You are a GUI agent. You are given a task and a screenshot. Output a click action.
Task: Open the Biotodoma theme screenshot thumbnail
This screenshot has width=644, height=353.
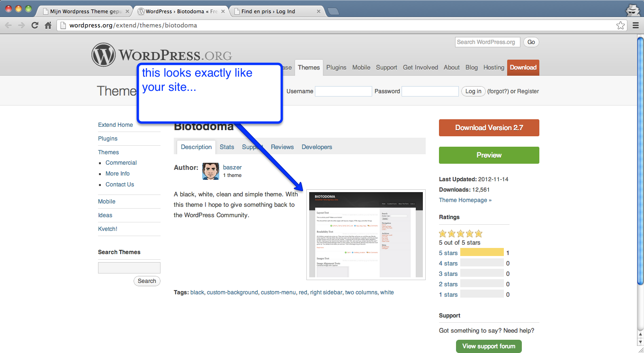[366, 235]
